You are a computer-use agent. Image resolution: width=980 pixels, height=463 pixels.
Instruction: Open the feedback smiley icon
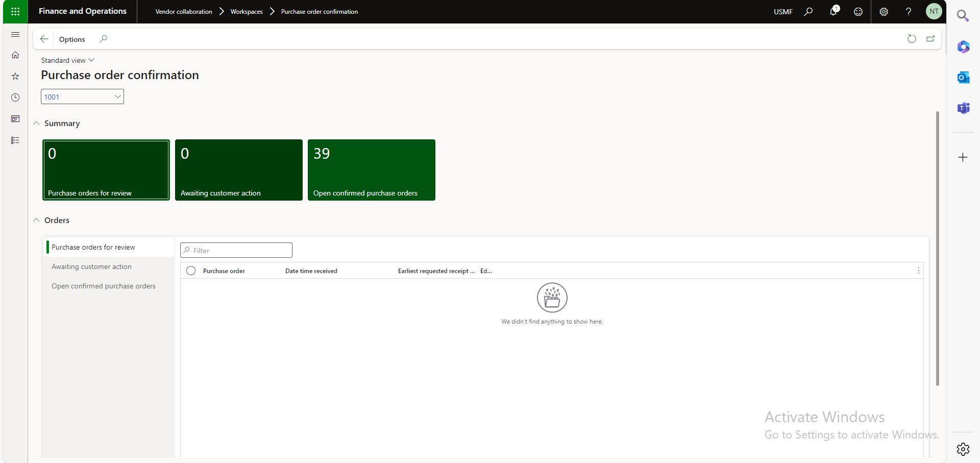(858, 12)
